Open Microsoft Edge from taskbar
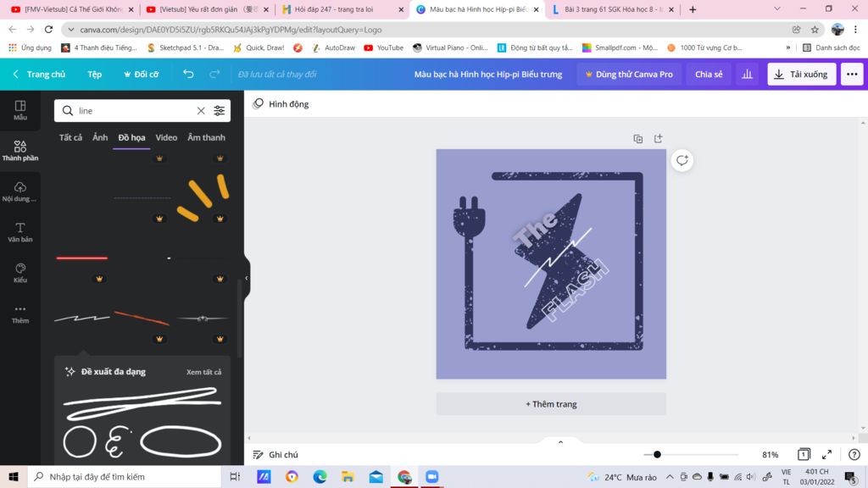868x488 pixels. click(320, 476)
